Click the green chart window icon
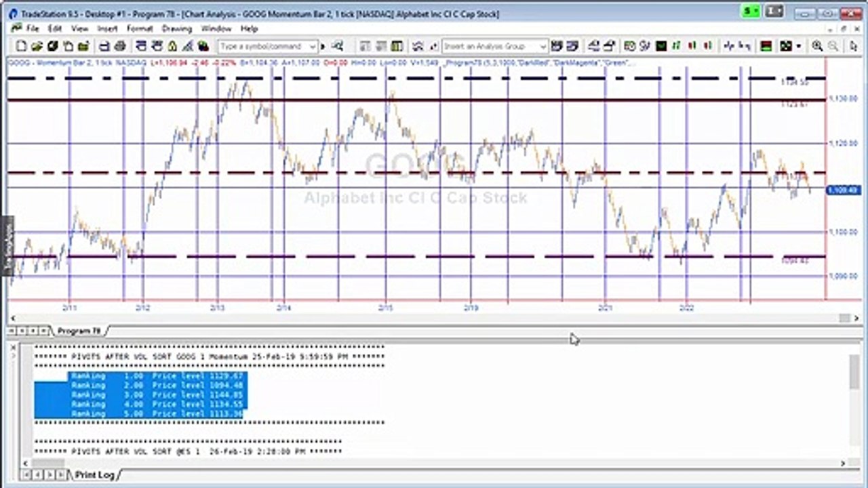Image resolution: width=868 pixels, height=488 pixels. tap(661, 46)
